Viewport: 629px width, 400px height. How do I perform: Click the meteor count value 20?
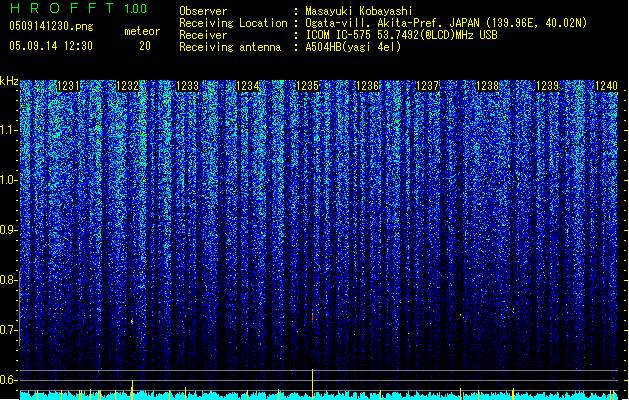point(145,46)
